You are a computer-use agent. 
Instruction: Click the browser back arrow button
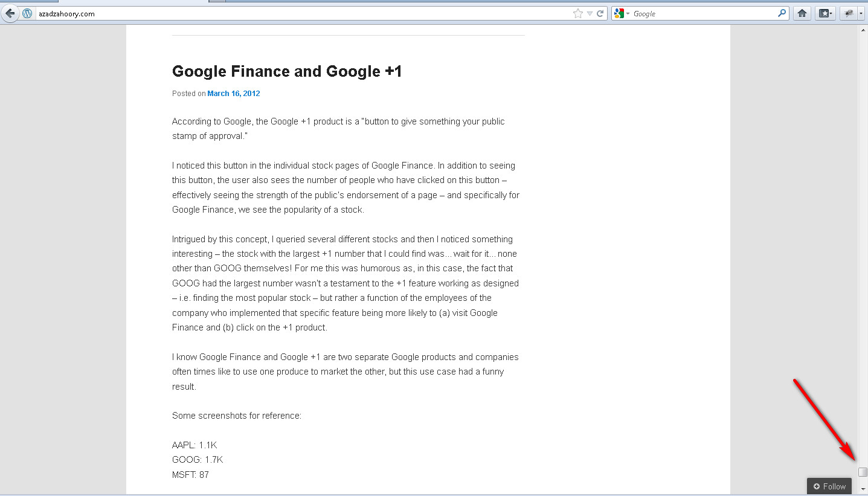click(10, 13)
